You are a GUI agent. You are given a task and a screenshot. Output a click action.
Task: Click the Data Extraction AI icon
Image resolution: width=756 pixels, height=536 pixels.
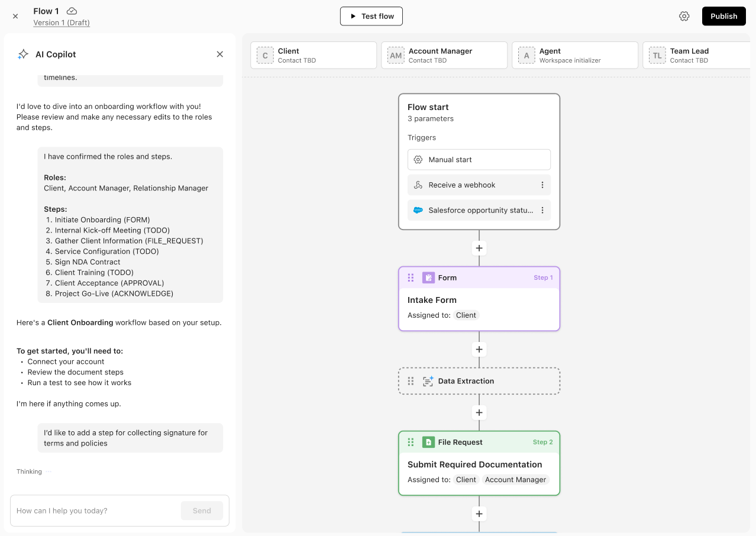click(428, 381)
